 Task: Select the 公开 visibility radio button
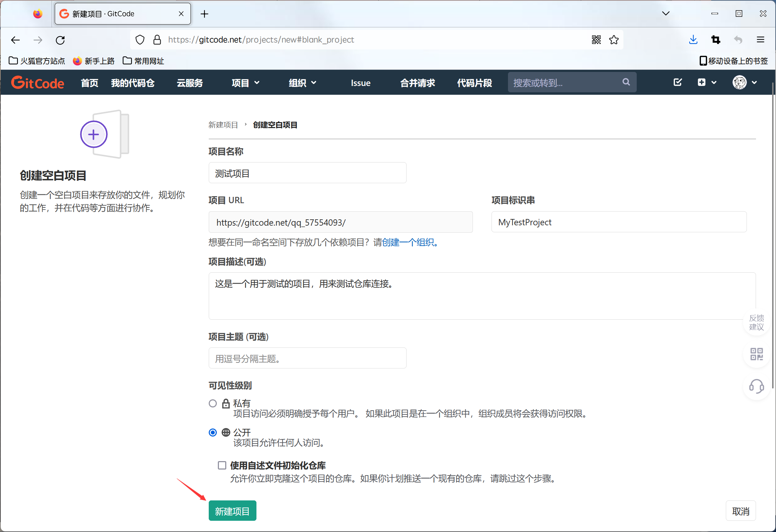coord(213,432)
